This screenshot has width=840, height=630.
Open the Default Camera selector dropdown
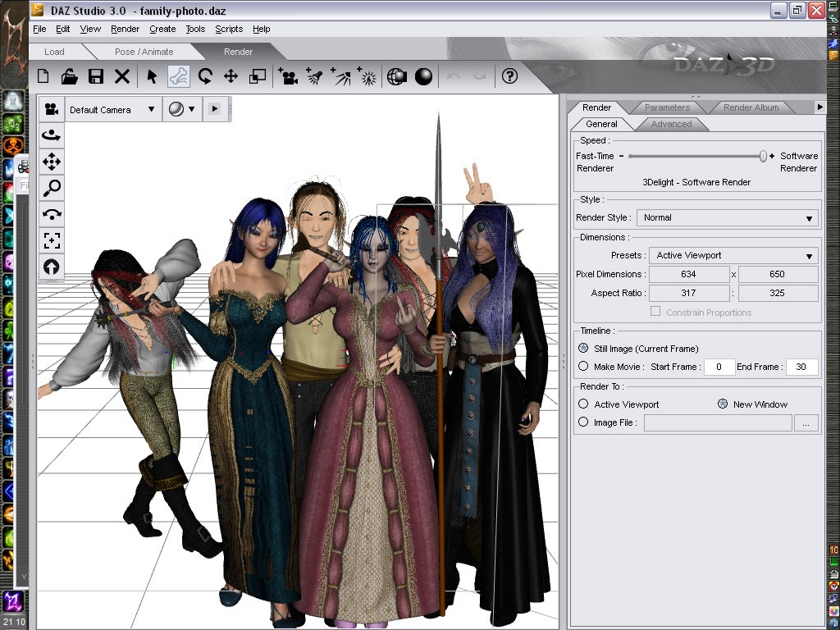point(112,109)
